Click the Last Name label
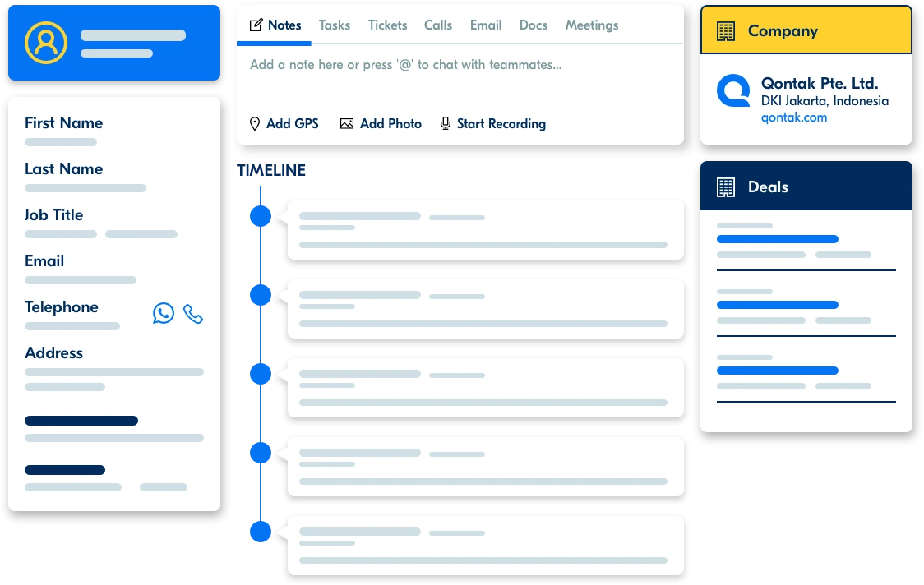This screenshot has height=585, width=924. tap(63, 169)
